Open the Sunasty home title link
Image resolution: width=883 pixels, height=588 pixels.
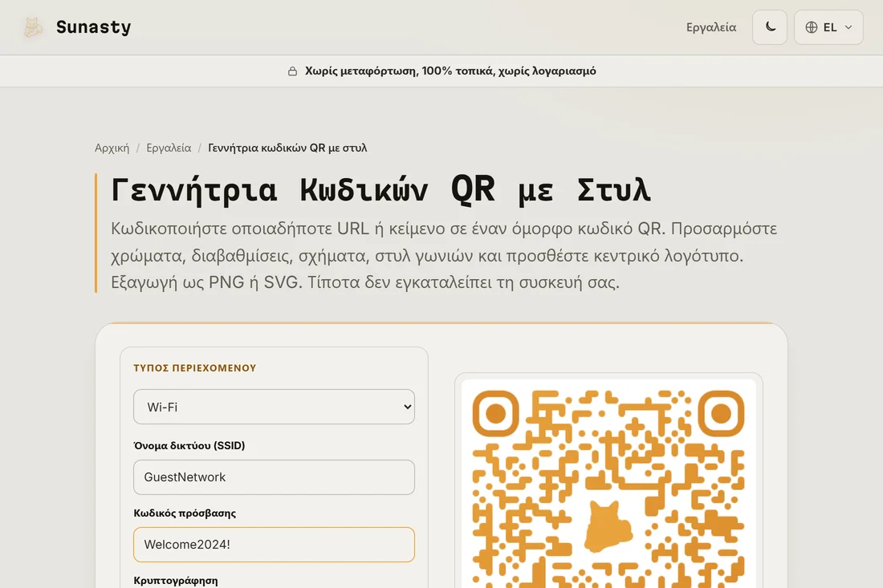coord(93,27)
